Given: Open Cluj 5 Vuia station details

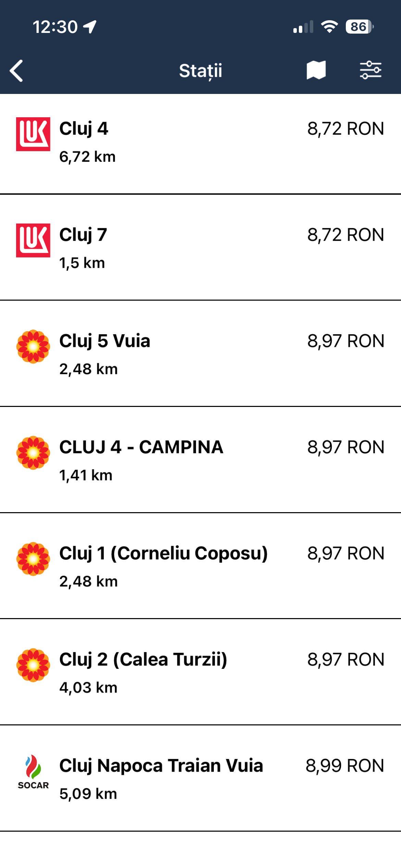Looking at the screenshot, I should [x=105, y=341].
